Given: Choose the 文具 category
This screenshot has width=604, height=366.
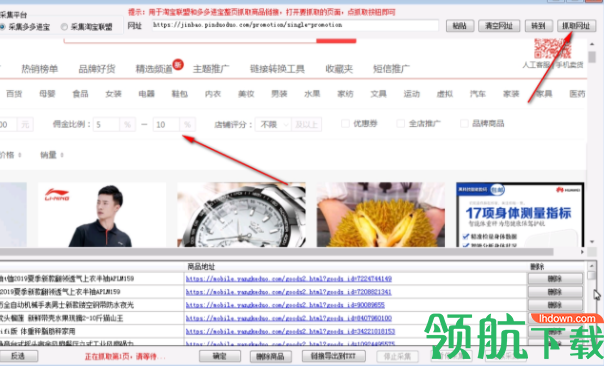Looking at the screenshot, I should (x=379, y=94).
